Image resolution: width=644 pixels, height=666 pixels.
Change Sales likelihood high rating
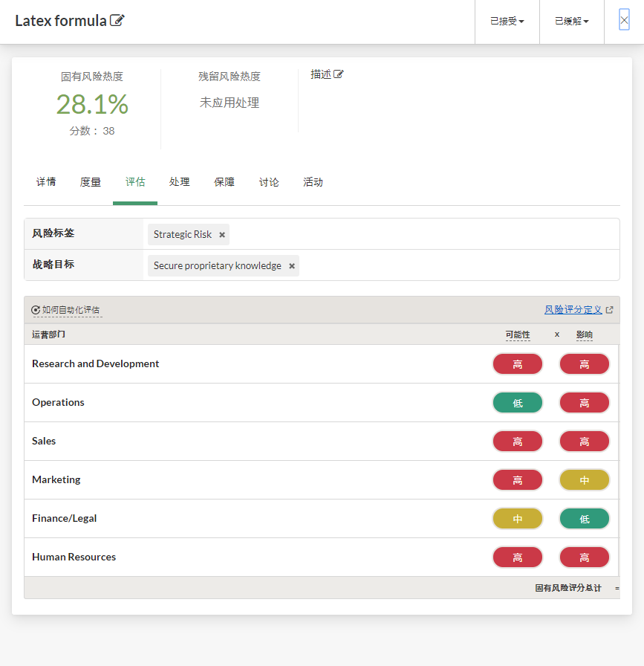click(x=518, y=442)
